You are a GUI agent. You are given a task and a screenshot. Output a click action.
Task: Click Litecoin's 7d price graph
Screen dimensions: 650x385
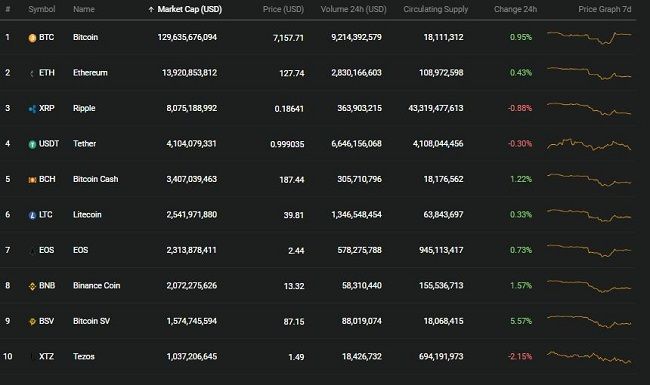589,215
